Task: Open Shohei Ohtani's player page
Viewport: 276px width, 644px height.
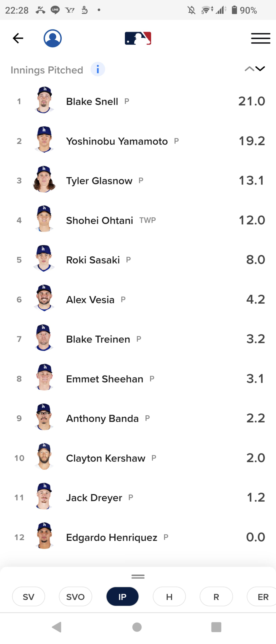Action: [99, 220]
